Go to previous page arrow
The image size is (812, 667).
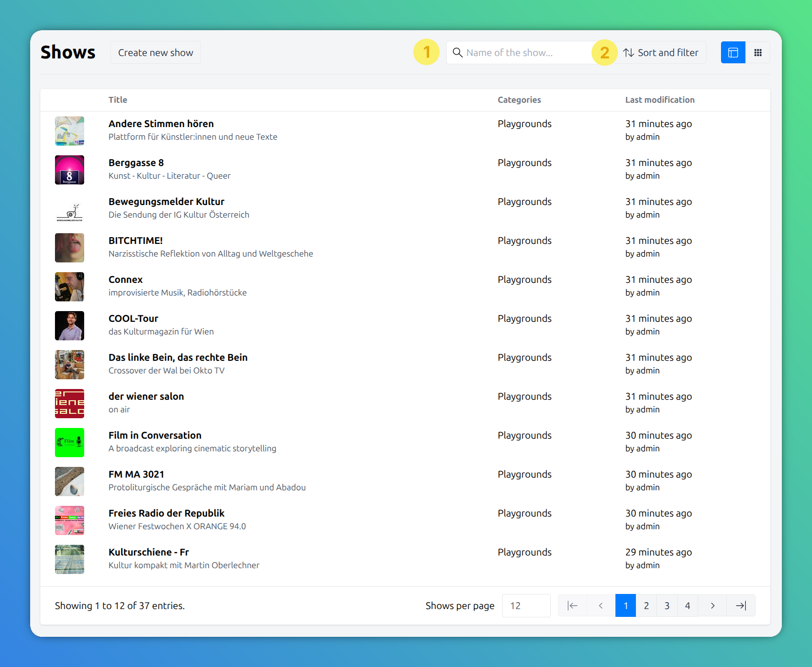coord(601,606)
